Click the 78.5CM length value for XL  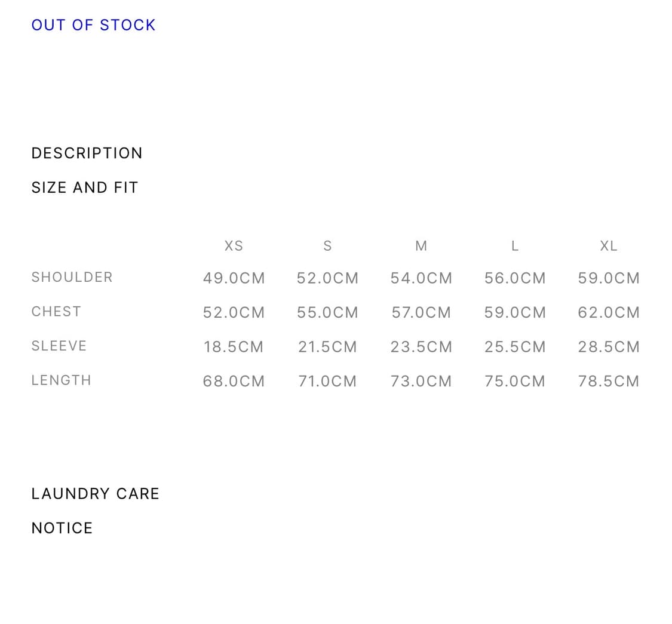tap(609, 382)
